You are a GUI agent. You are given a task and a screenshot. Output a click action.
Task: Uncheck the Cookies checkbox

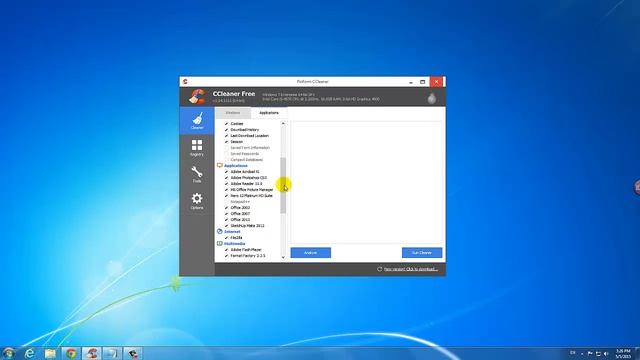[x=227, y=124]
